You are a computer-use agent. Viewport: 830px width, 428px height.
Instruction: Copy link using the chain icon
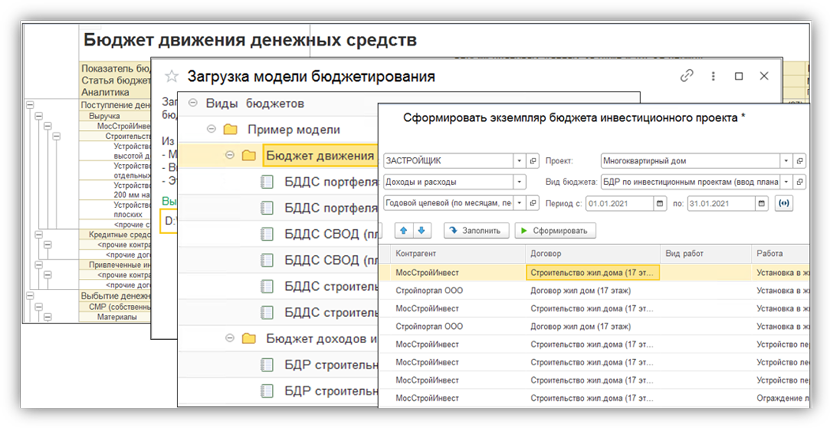pos(686,76)
